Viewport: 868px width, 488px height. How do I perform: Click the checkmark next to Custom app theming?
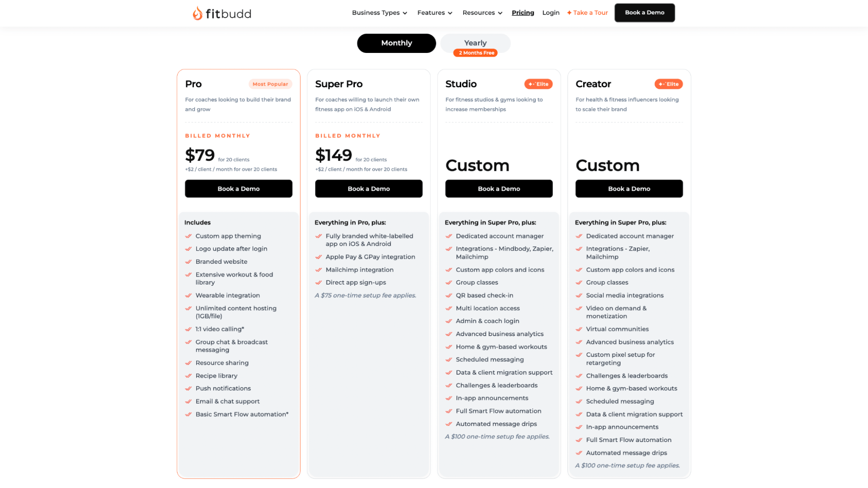[x=188, y=236]
